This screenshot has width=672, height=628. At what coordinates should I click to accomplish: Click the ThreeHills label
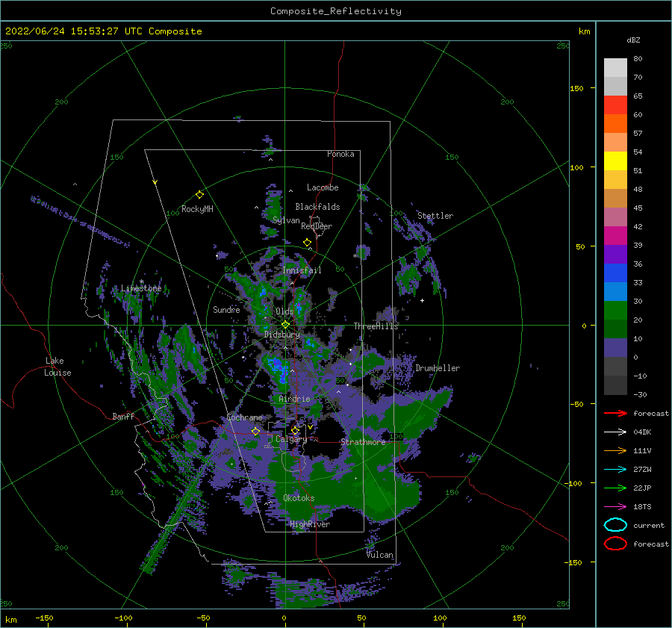click(376, 326)
